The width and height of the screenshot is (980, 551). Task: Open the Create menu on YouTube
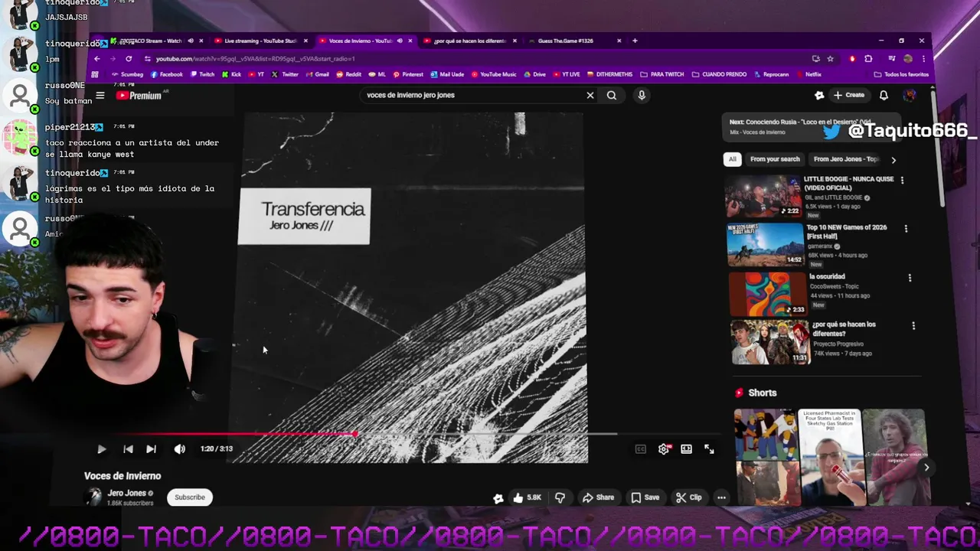click(x=849, y=95)
